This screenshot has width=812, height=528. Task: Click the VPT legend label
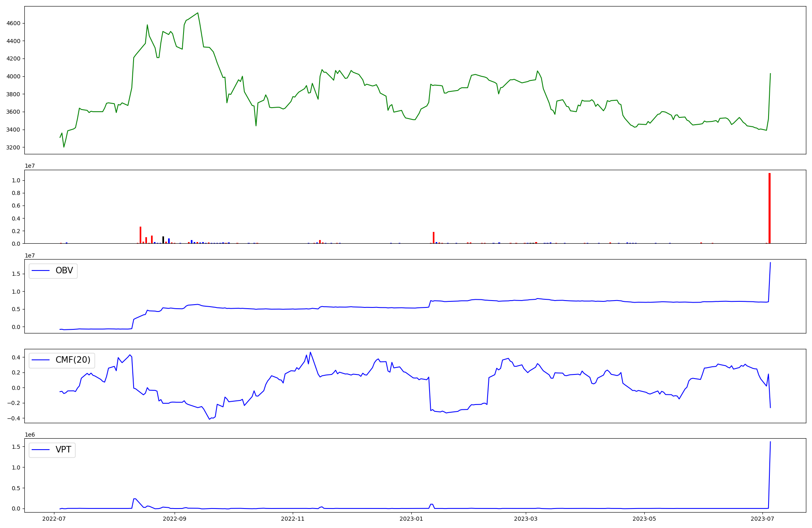[x=63, y=450]
